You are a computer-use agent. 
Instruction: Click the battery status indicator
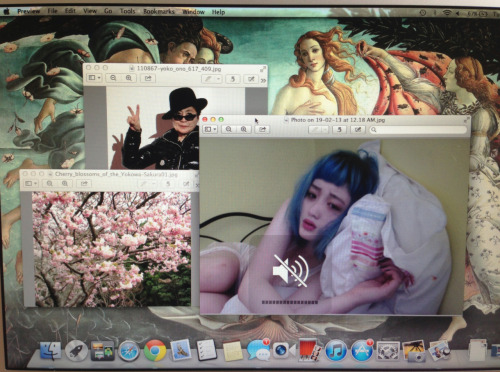pos(478,14)
